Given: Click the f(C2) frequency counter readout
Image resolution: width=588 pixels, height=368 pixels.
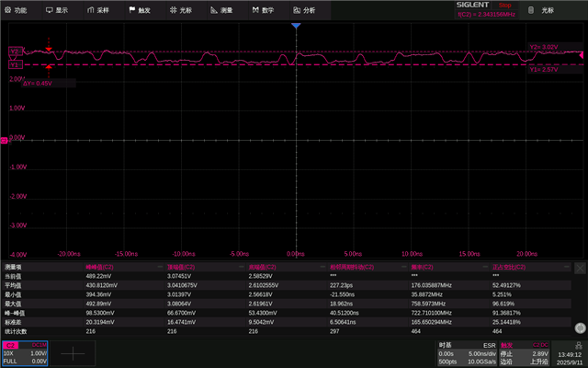Looking at the screenshot, I should (x=486, y=15).
